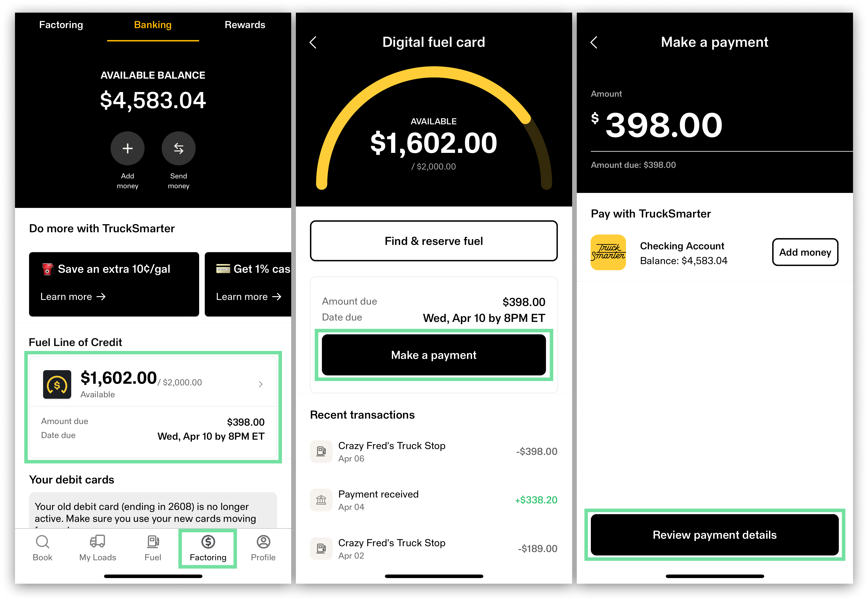Image resolution: width=868 pixels, height=601 pixels.
Task: Tap the Fuel Line of Credit heading
Action: (75, 342)
